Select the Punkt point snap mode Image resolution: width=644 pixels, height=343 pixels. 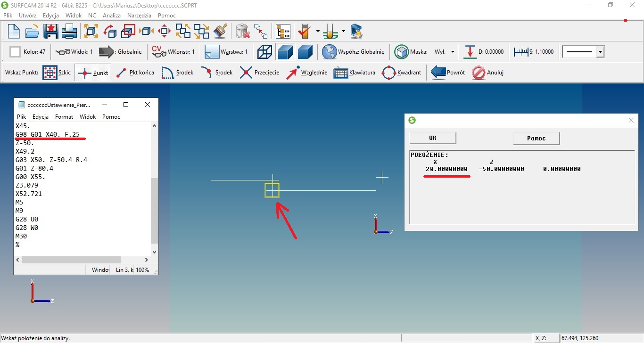click(x=93, y=73)
